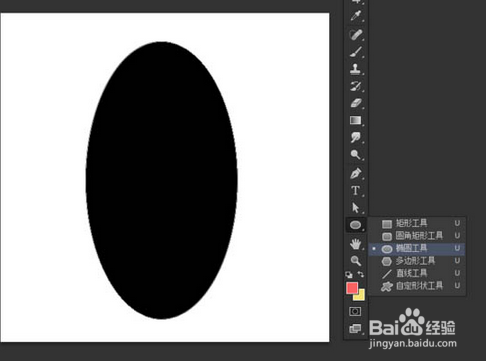Swap foreground and background colors

361,274
